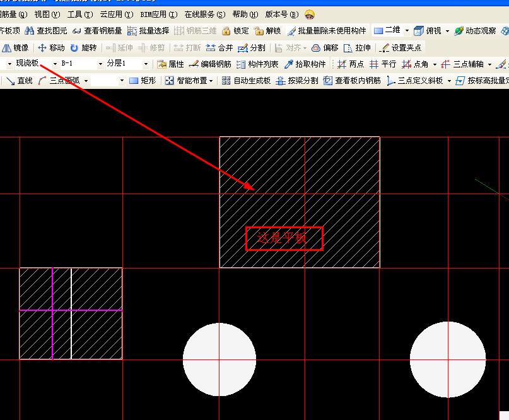Click 三点定义斜板 tool
Viewport: 509px width, 420px height.
(x=414, y=81)
